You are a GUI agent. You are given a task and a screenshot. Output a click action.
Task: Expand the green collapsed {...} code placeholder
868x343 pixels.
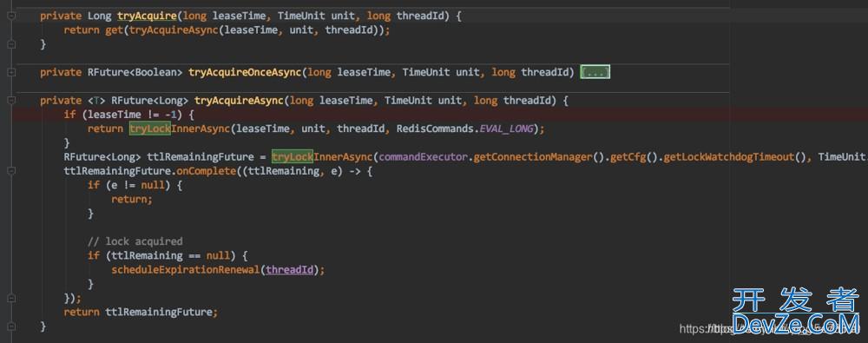tap(595, 73)
